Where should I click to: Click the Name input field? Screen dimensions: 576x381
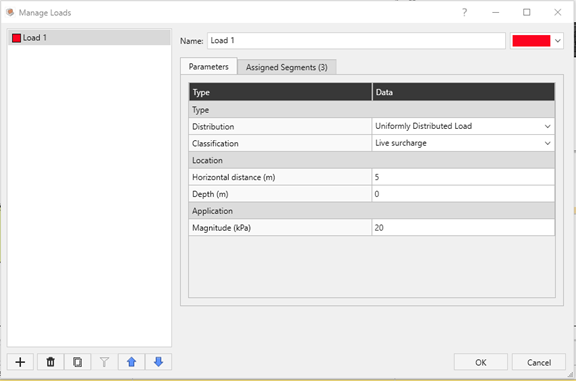coord(356,40)
